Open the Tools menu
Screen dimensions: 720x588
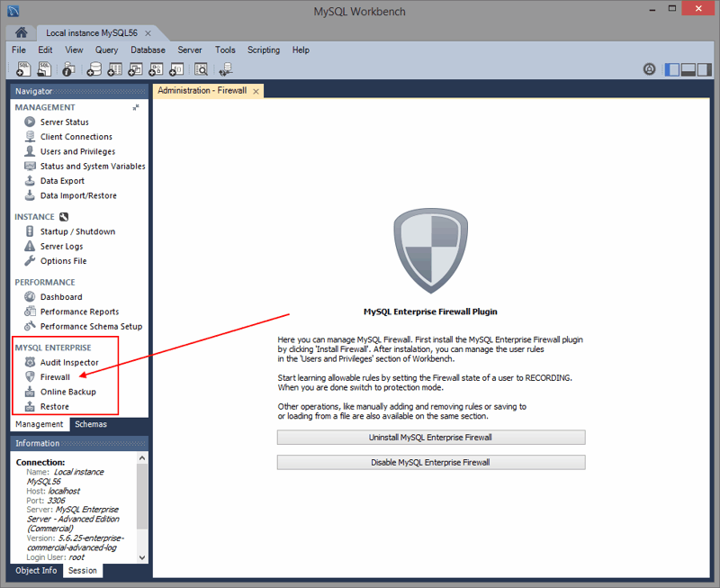(225, 50)
